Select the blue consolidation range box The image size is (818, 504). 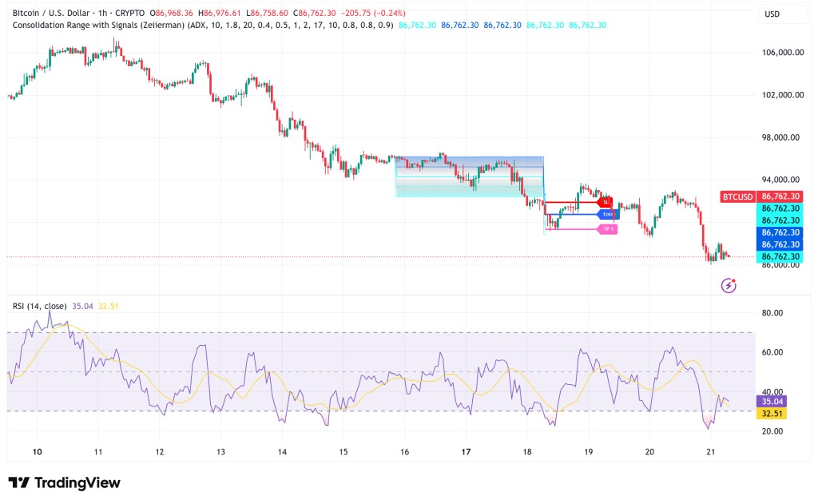(x=469, y=177)
